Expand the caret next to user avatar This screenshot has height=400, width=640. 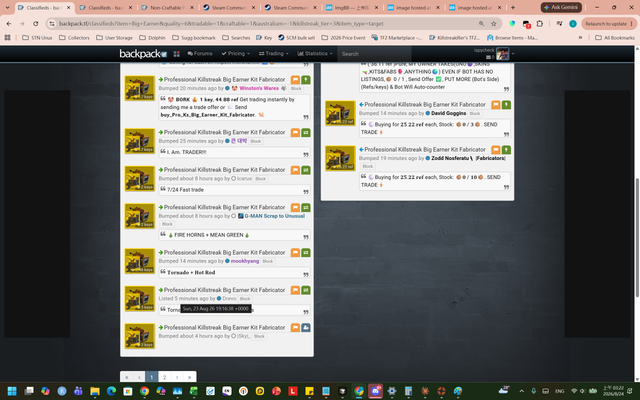513,53
